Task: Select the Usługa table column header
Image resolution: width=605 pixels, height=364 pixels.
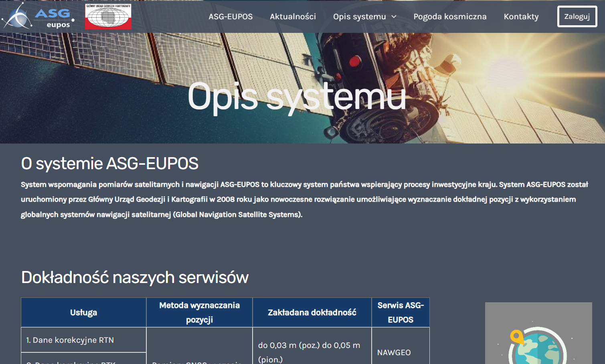Action: point(83,313)
